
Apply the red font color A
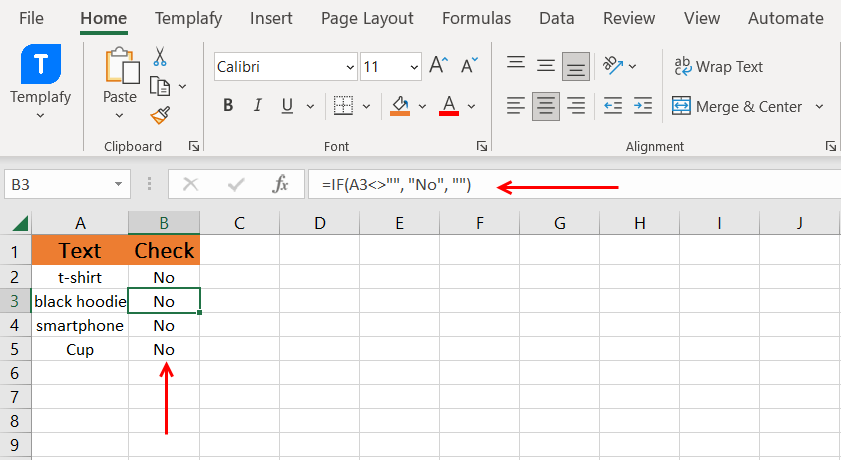(449, 106)
